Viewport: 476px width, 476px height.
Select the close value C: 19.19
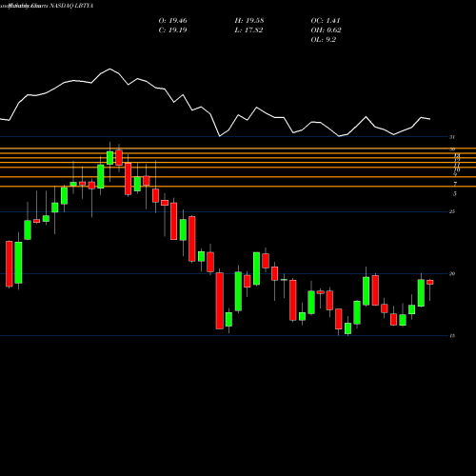[x=172, y=30]
